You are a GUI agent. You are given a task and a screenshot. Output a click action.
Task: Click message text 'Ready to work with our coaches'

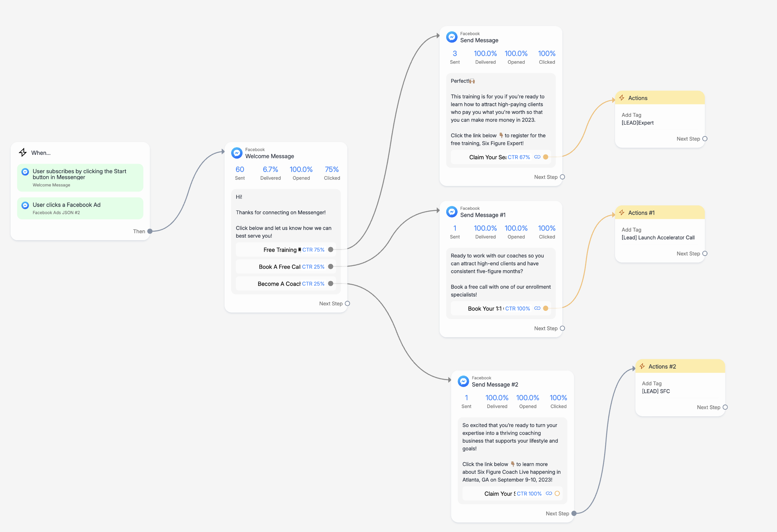(x=501, y=275)
